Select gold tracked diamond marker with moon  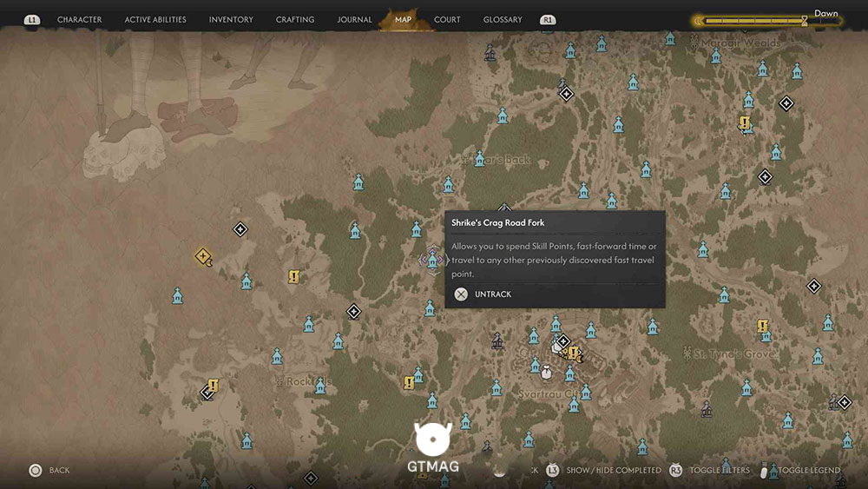coord(204,257)
